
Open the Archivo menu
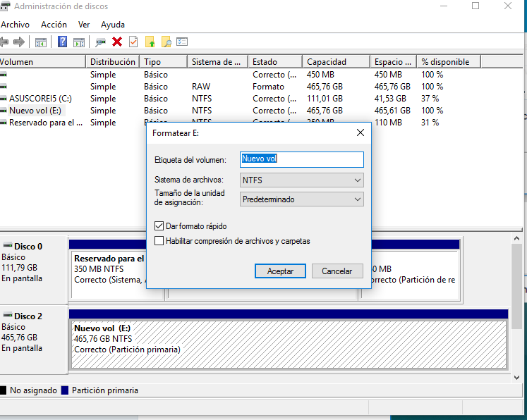pyautogui.click(x=15, y=25)
